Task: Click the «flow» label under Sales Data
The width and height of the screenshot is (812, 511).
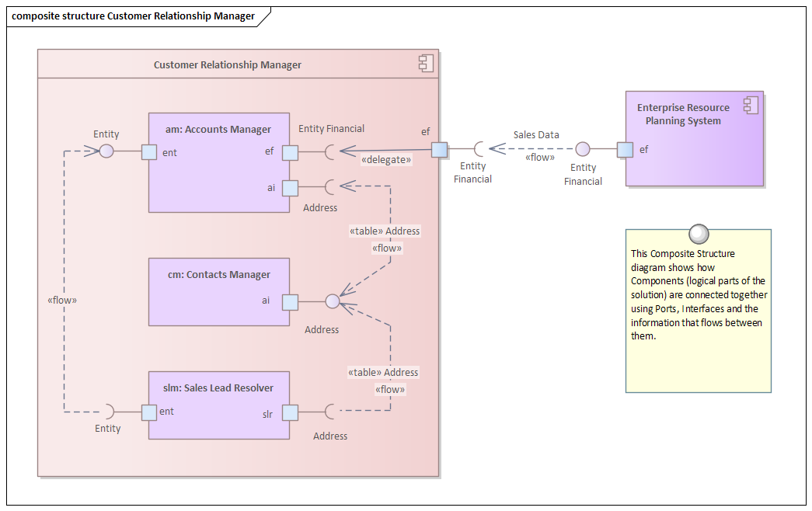Action: [539, 158]
